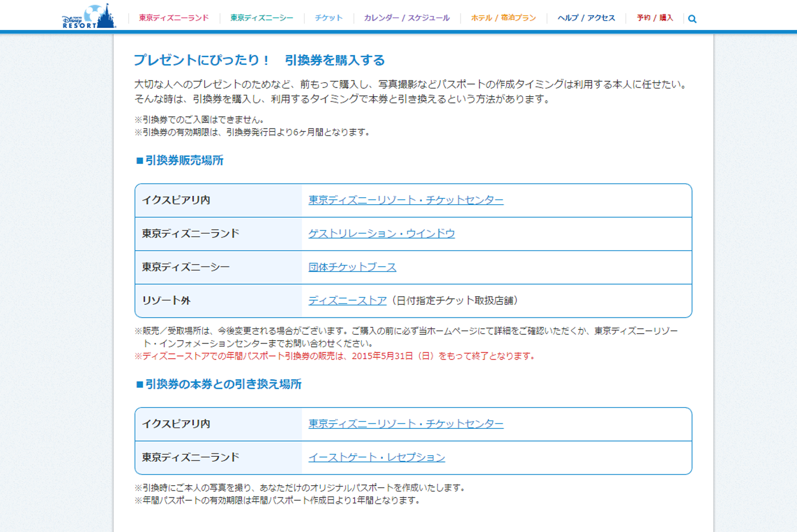797x532 pixels.
Task: Open 東京ディズニーシー nav menu
Action: pos(262,18)
